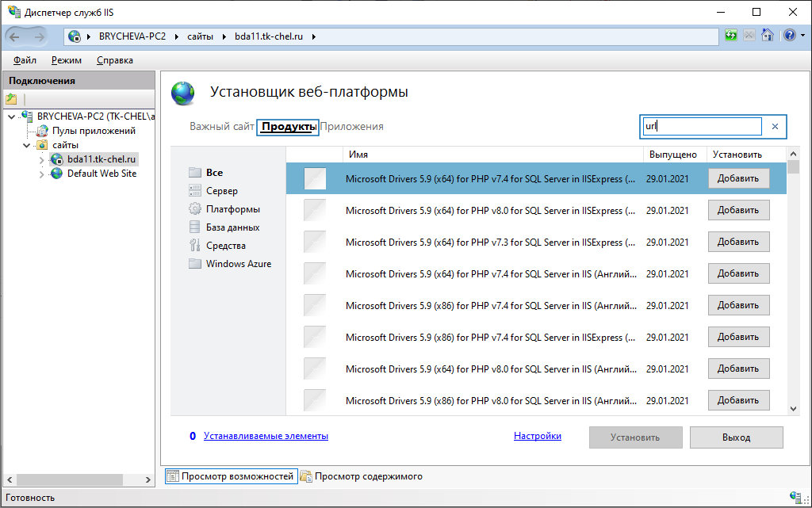812x508 pixels.
Task: Sort products by the Выпущено column header
Action: pos(674,155)
